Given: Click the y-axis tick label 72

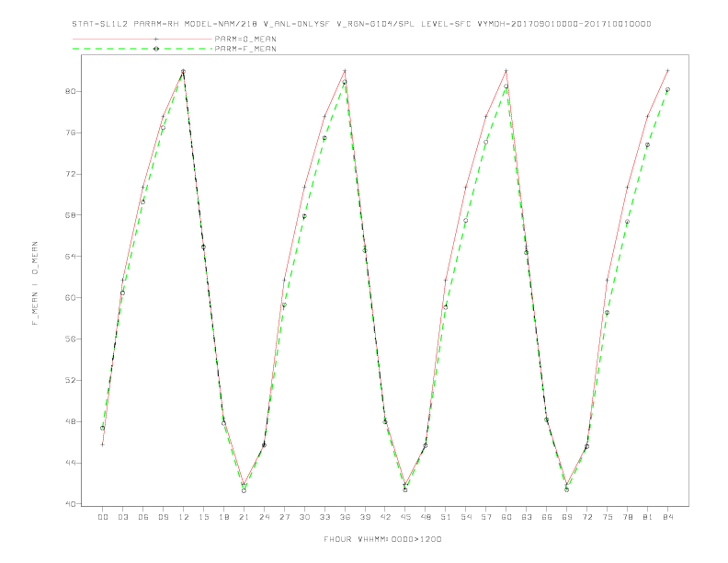Looking at the screenshot, I should [70, 174].
